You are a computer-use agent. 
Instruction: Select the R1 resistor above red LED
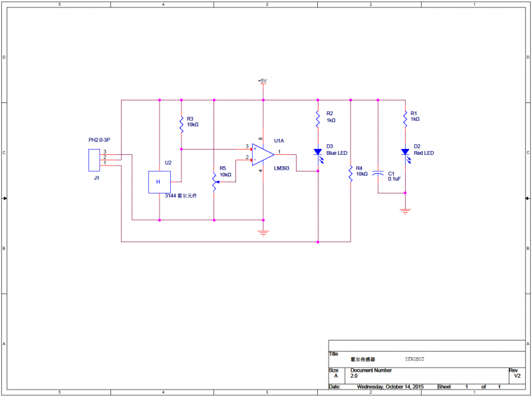coord(404,120)
